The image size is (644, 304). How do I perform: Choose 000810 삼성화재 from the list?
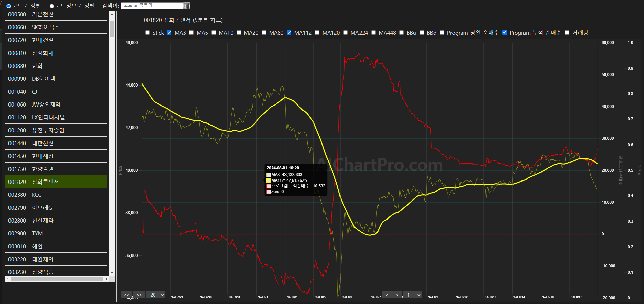[56, 53]
